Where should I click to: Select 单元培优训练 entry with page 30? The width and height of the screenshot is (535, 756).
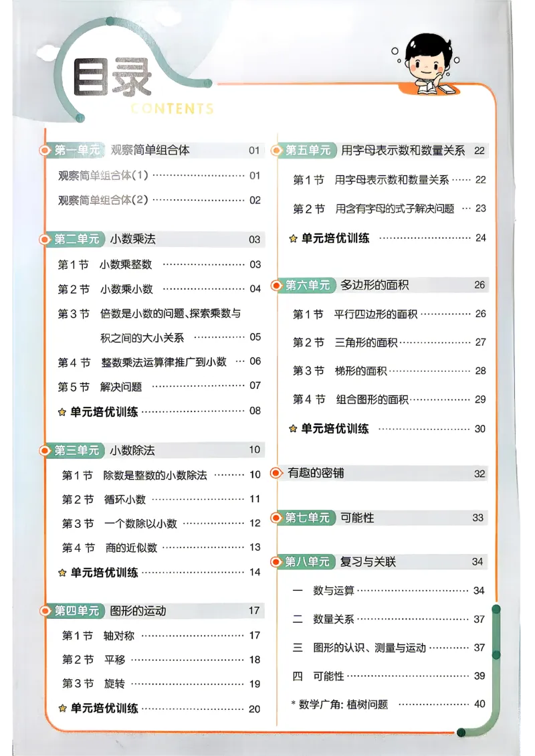[x=387, y=429]
